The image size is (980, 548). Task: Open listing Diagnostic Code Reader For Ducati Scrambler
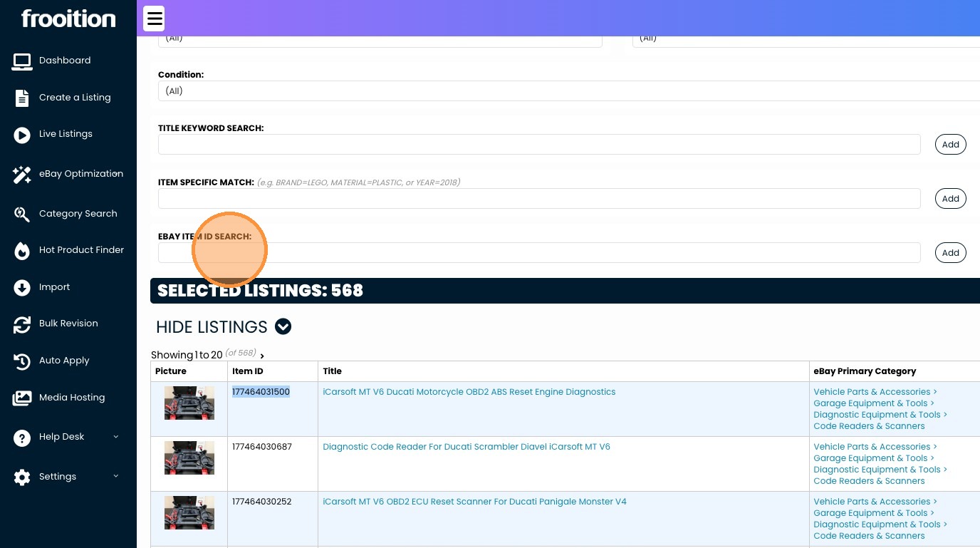tap(466, 447)
